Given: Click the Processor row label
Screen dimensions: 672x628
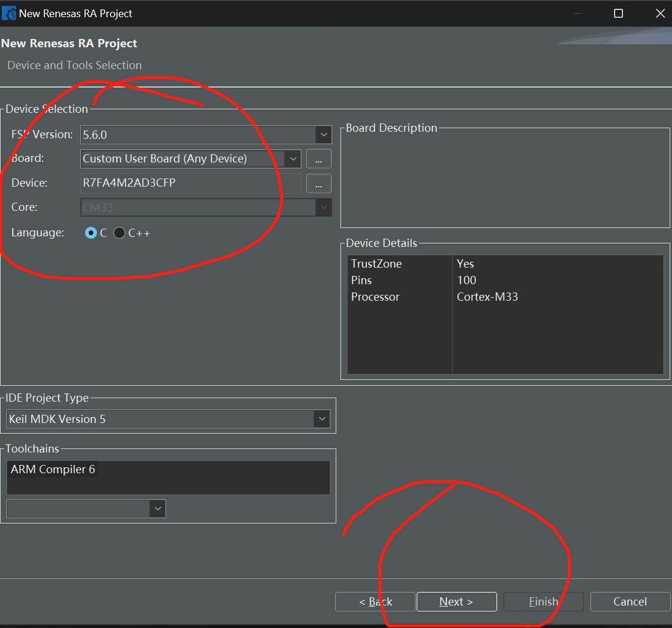Looking at the screenshot, I should tap(375, 297).
